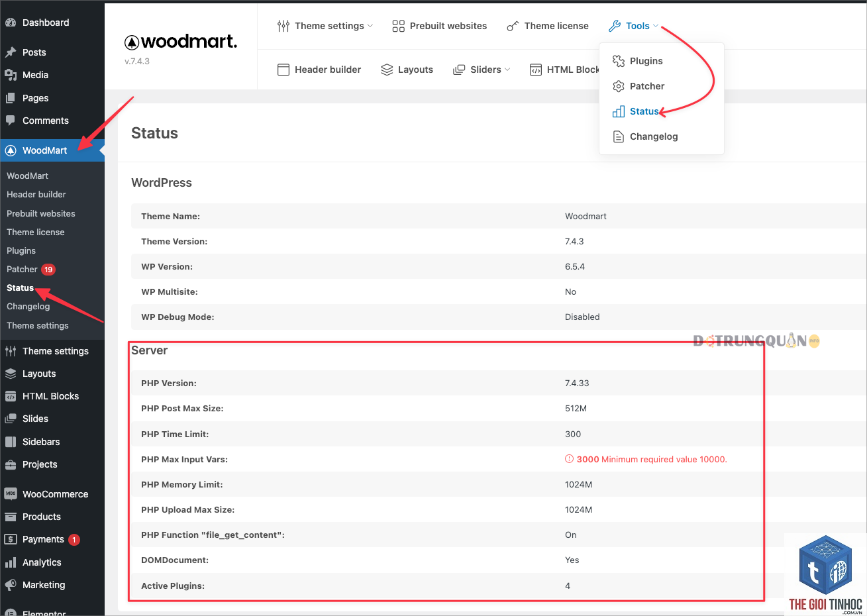
Task: Click the Prebuilt websites grid icon
Action: coord(398,26)
